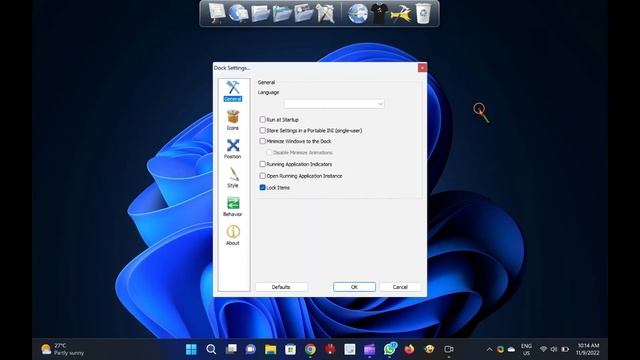640x360 pixels.
Task: Open the Style settings section
Action: tap(233, 178)
